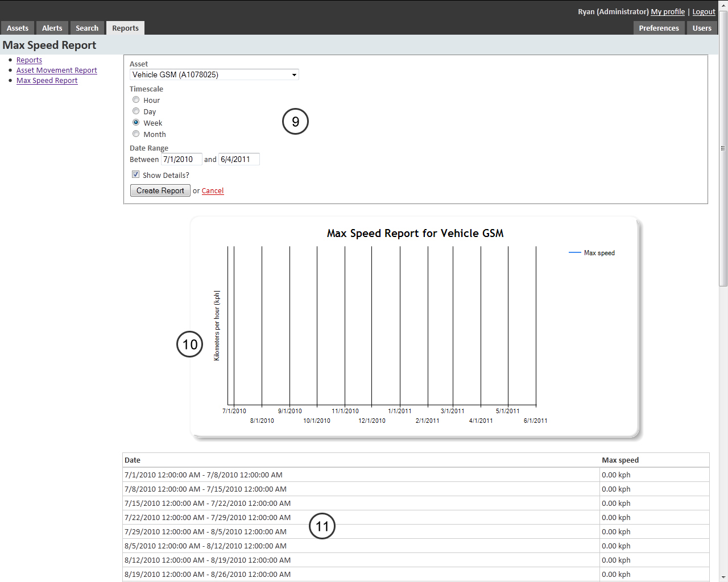The height and width of the screenshot is (582, 728).
Task: Open the Asset dropdown selector
Action: 294,74
